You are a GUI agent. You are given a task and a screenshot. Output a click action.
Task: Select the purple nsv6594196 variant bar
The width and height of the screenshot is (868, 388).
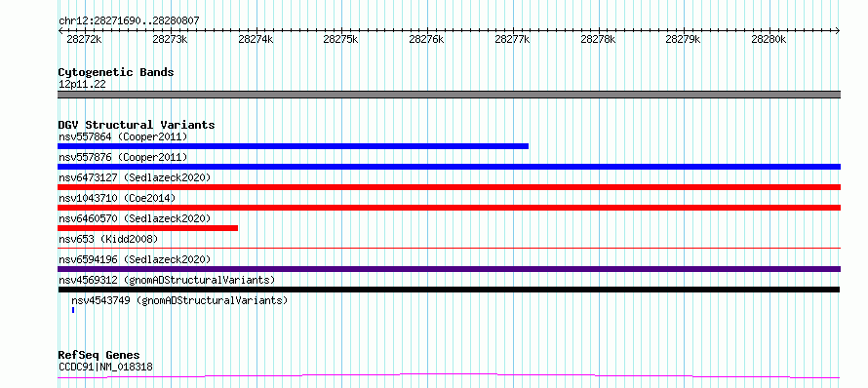pos(449,269)
